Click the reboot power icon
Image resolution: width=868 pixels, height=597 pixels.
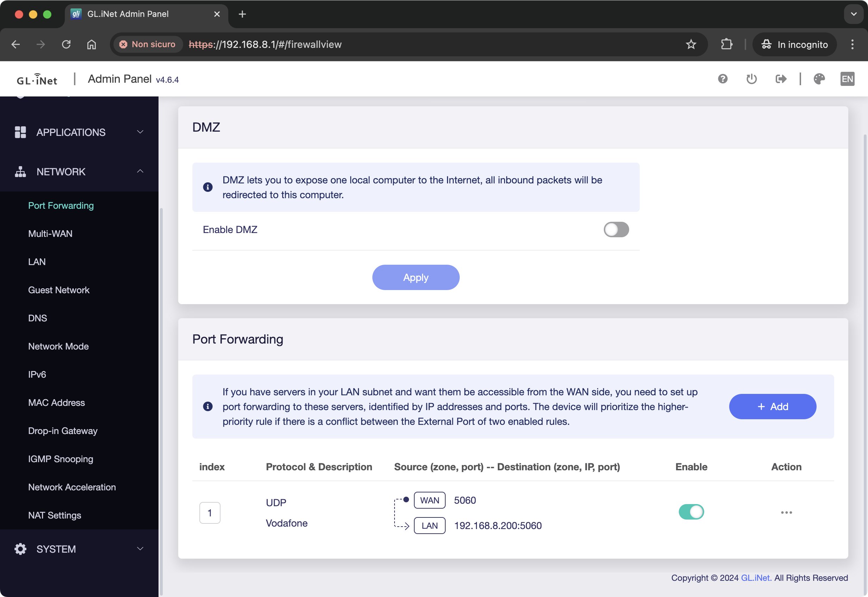(x=751, y=79)
